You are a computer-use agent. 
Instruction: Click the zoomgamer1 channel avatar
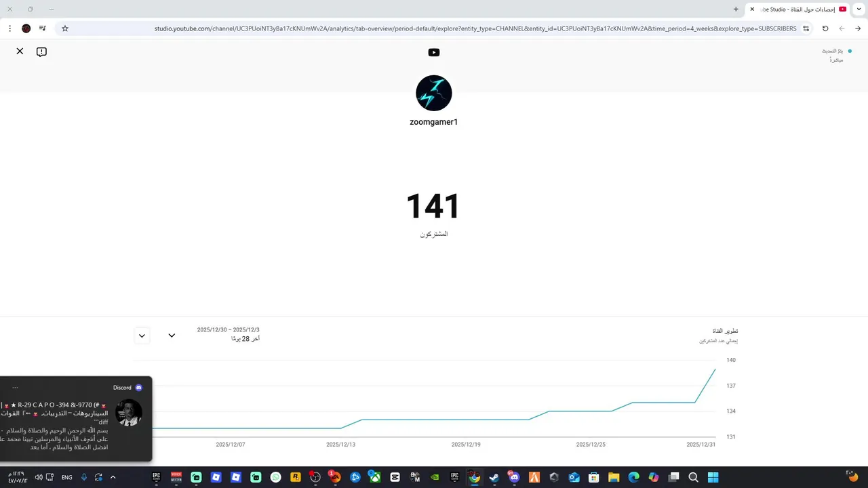pyautogui.click(x=434, y=93)
